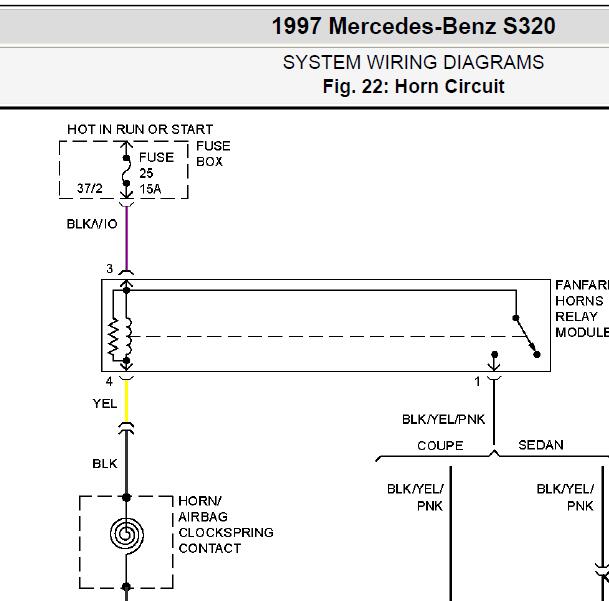Screen dimensions: 609x601
Task: Click the 'YEL' wire color label
Action: [104, 404]
